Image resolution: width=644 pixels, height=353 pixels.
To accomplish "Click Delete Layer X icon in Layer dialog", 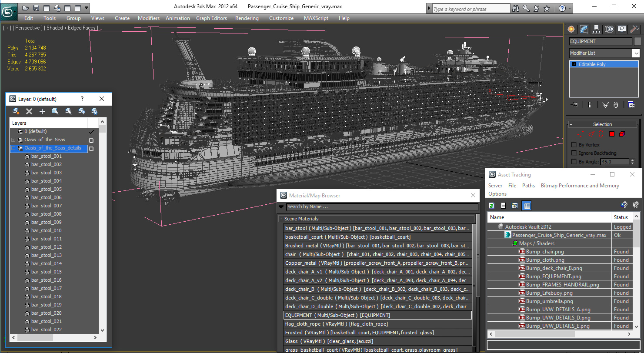I will tap(29, 111).
